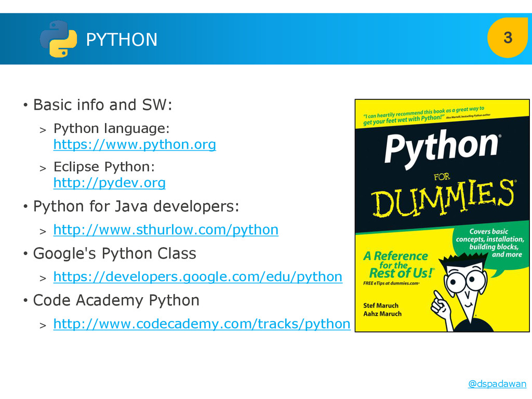This screenshot has height=399, width=532.
Task: Click the DUMMIES word on book cover
Action: click(443, 198)
